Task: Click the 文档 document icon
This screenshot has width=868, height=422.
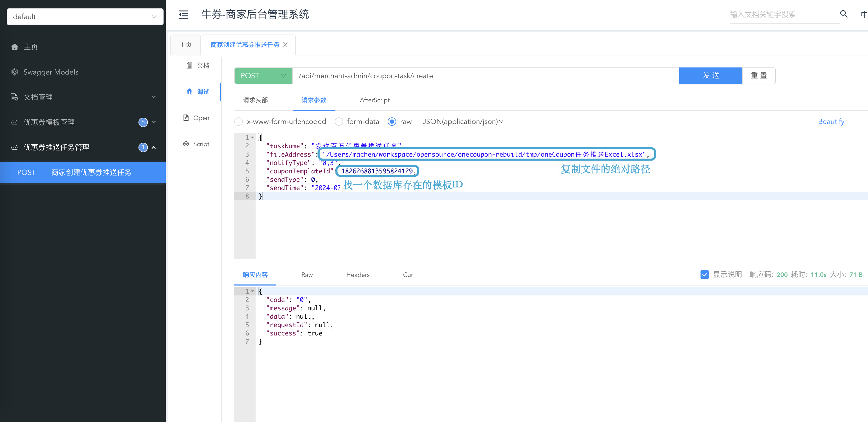Action: pos(189,65)
